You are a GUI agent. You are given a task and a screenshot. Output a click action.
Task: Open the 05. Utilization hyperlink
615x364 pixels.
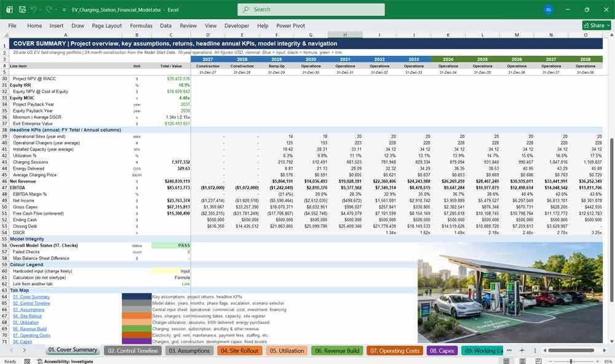pyautogui.click(x=25, y=322)
